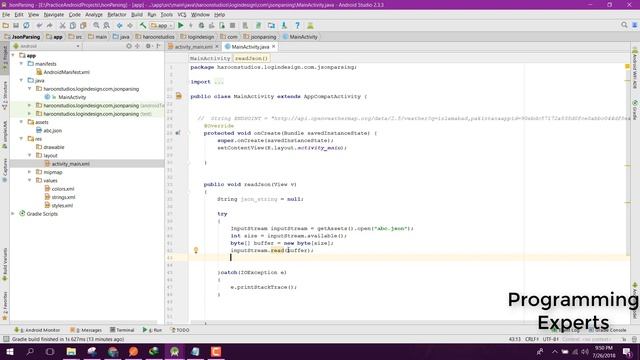Collapse the res folder
This screenshot has height=360, width=640.
[x=21, y=139]
